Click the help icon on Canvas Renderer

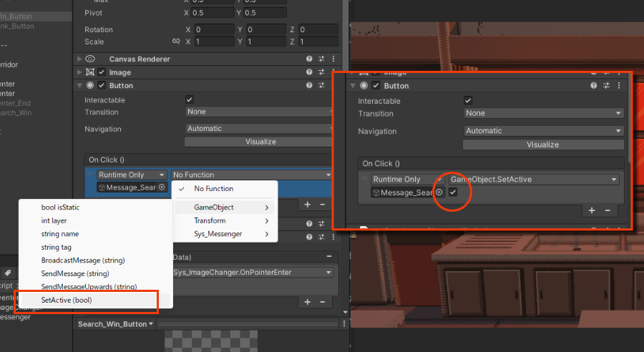(x=309, y=59)
